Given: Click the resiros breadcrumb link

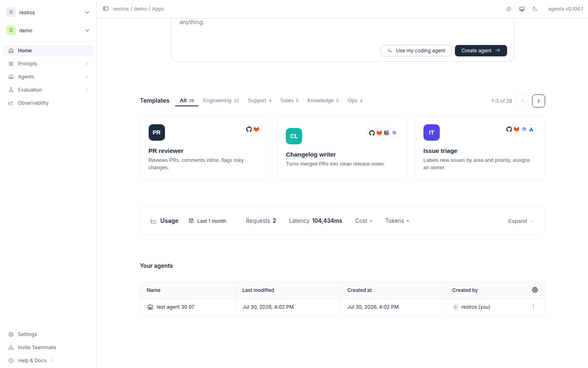Looking at the screenshot, I should pos(121,9).
